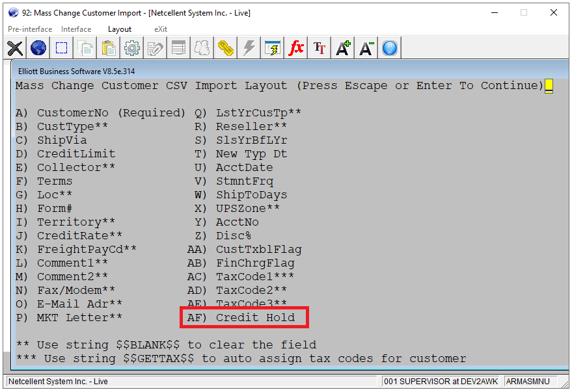Open the eXit menu

coord(161,29)
